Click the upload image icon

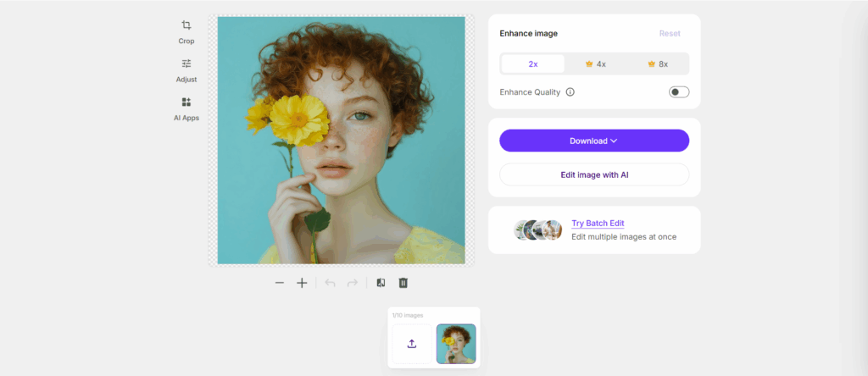pos(412,344)
